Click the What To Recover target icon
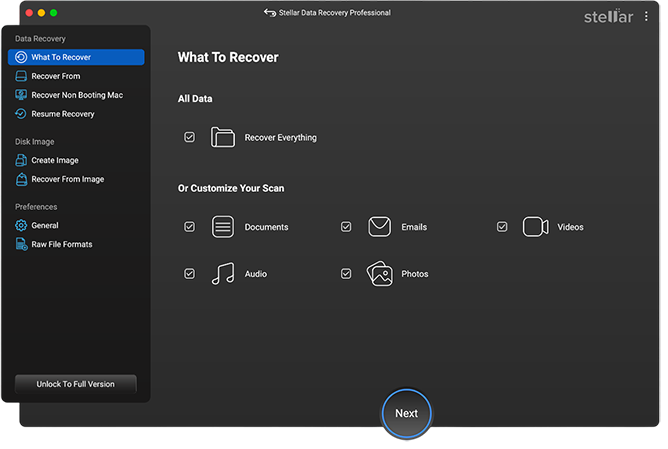The width and height of the screenshot is (668, 449). [x=21, y=57]
